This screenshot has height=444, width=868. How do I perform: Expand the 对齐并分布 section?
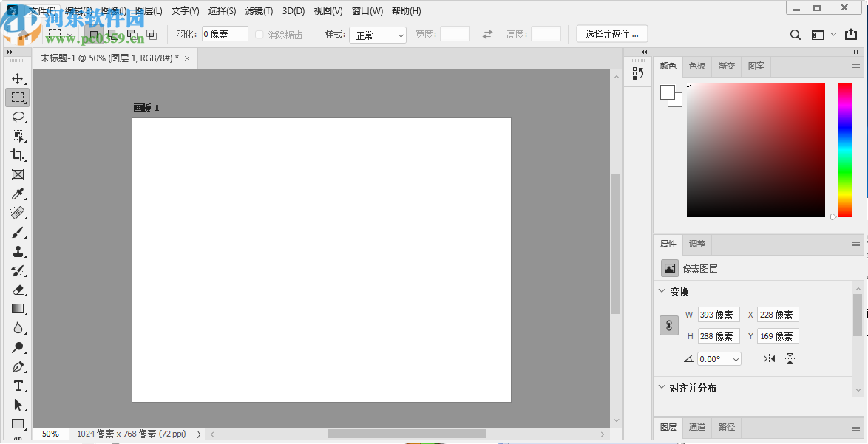point(662,388)
